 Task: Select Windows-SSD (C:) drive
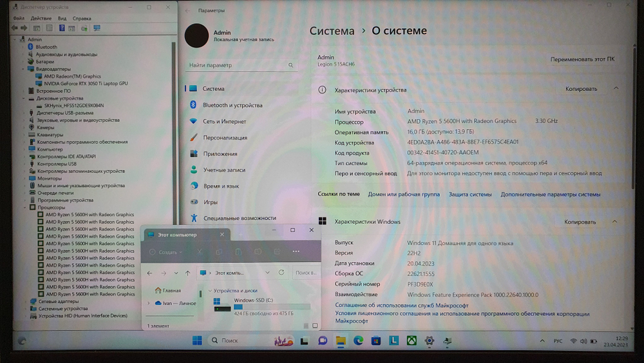[262, 307]
